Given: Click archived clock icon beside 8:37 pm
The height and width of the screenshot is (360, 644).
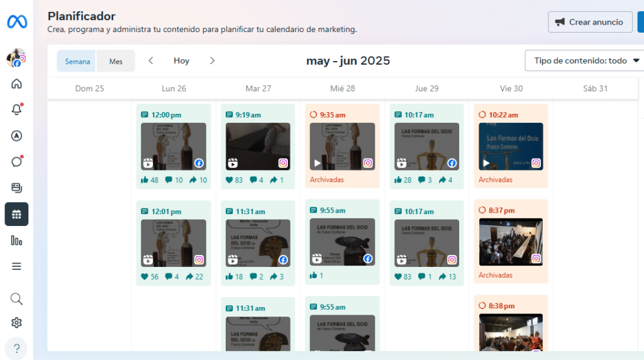Looking at the screenshot, I should [x=482, y=210].
